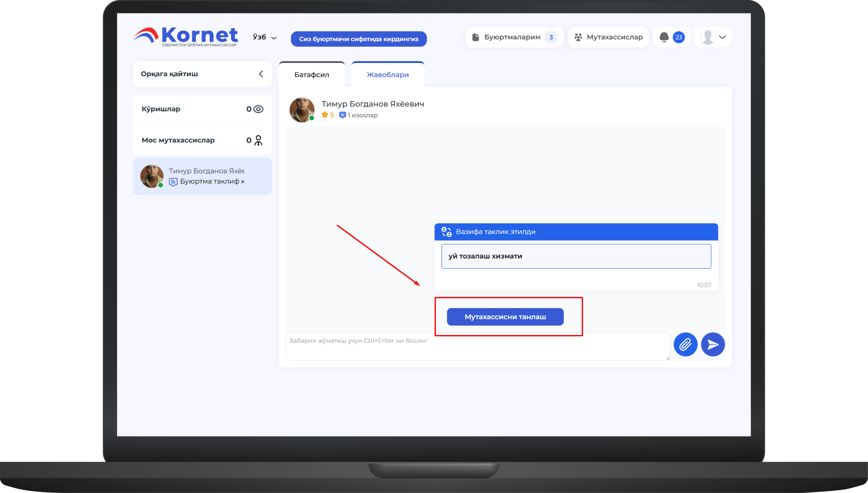This screenshot has width=868, height=493.
Task: Click the person icon next to Мос мутахассислар
Action: 258,140
